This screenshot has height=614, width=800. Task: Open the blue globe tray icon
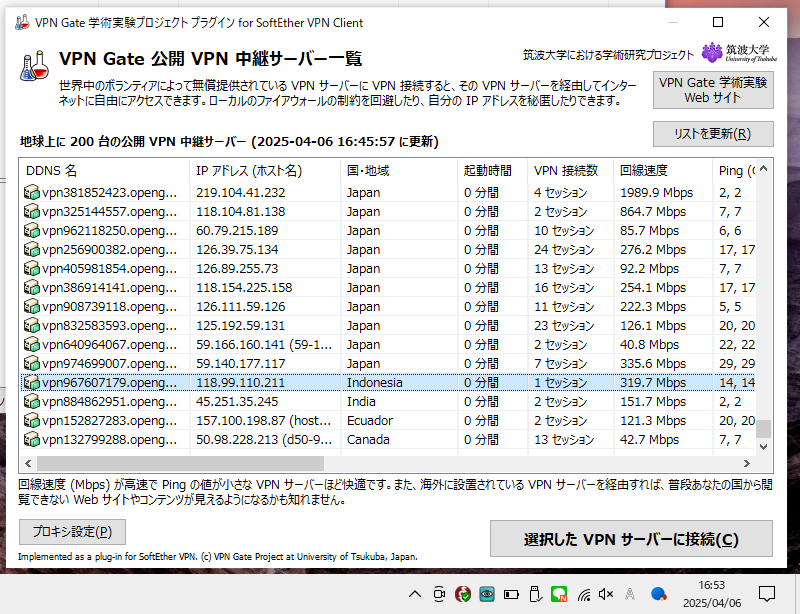tap(659, 594)
